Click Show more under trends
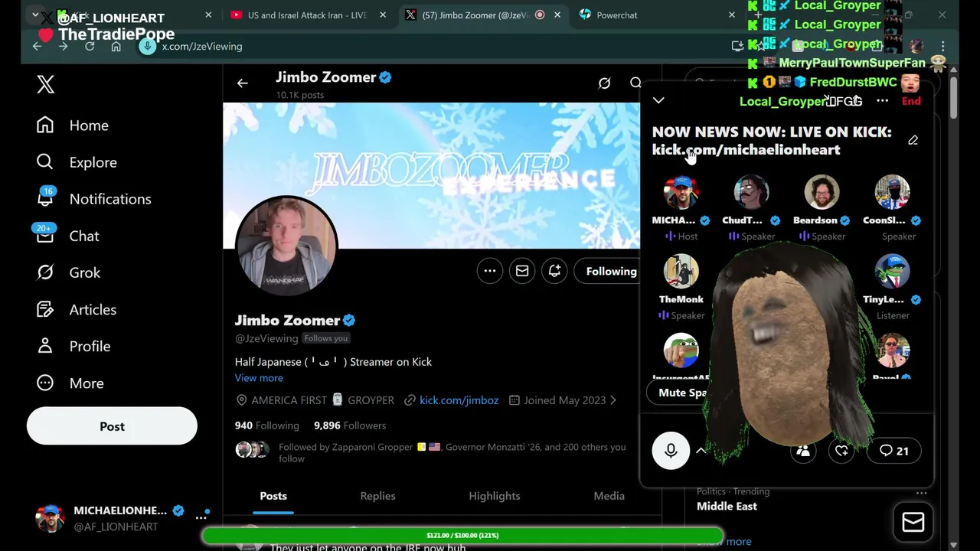This screenshot has width=980, height=551. tap(724, 541)
